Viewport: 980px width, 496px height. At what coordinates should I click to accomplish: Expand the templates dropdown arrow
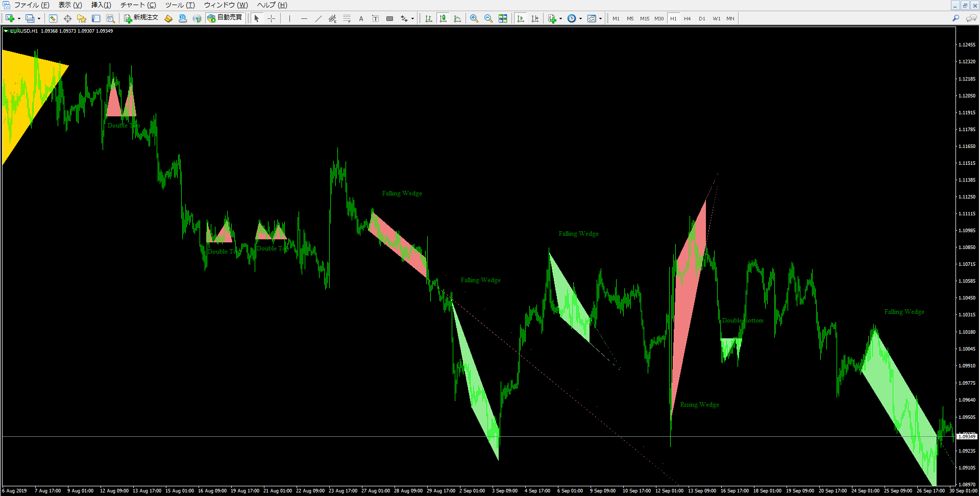coord(601,18)
